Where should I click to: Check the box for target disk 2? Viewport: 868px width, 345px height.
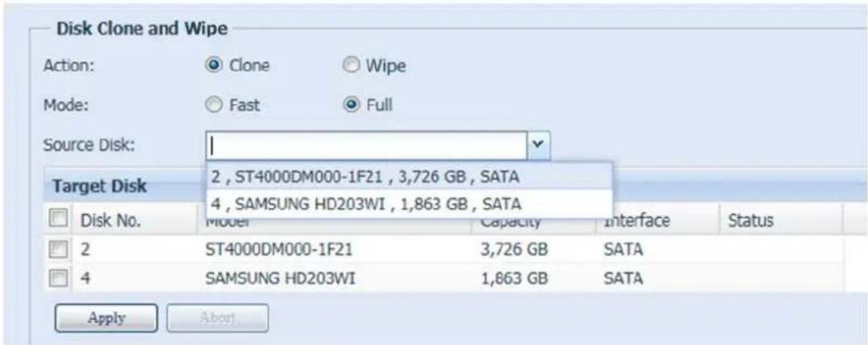point(60,250)
